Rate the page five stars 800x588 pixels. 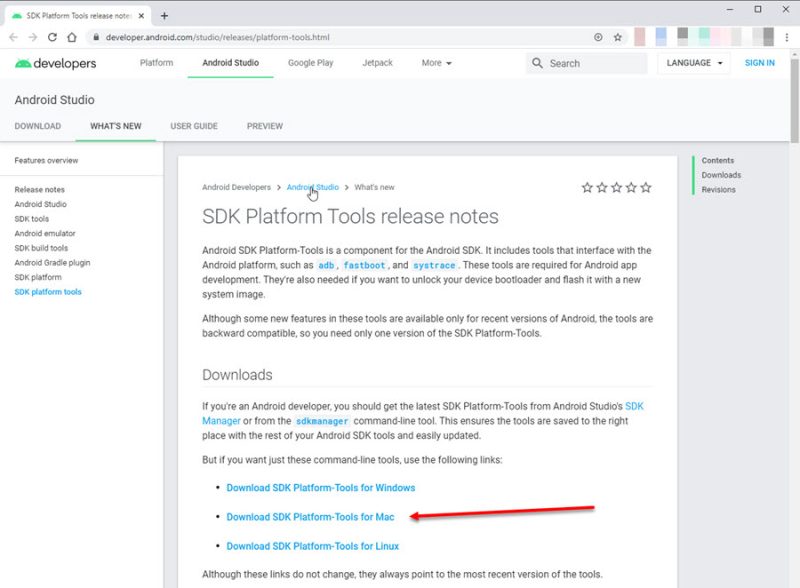(x=646, y=187)
